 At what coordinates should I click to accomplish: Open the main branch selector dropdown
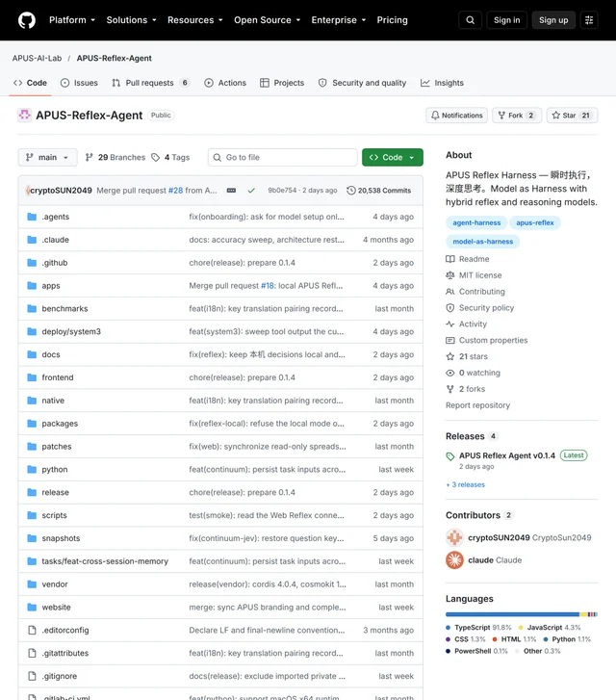click(47, 157)
